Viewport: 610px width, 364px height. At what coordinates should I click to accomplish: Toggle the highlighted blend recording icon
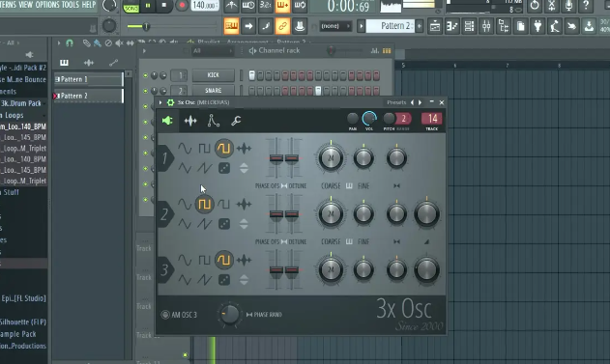(282, 5)
